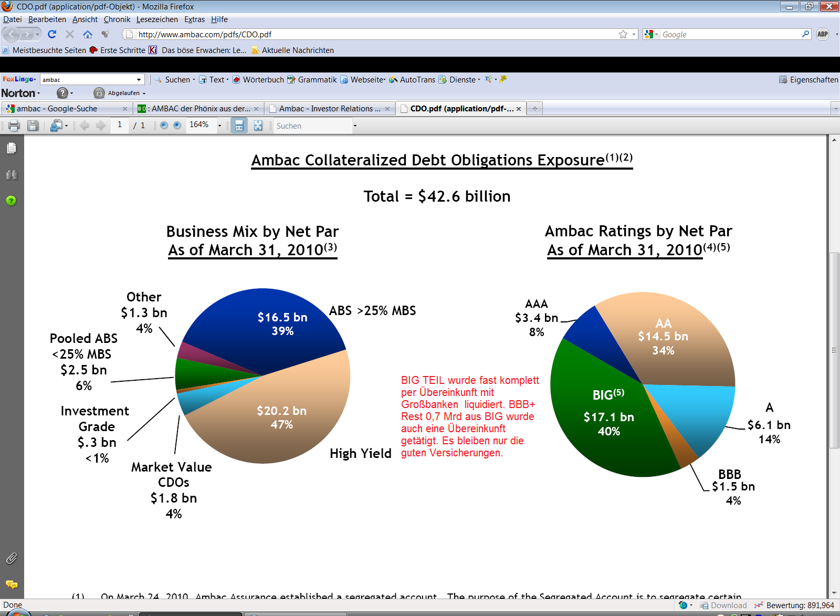
Task: Switch to the ambac - Google-Suche tab
Action: tap(66, 109)
